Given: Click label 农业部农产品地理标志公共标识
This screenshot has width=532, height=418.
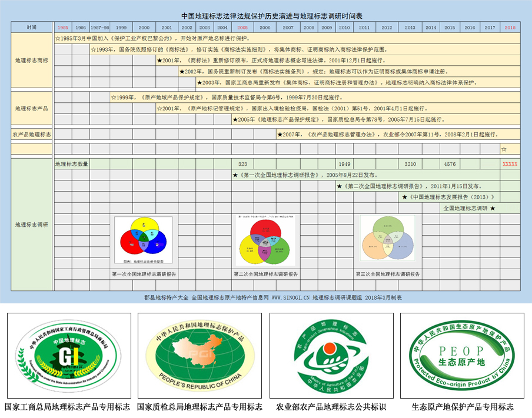Looking at the screenshot, I should (331, 407).
